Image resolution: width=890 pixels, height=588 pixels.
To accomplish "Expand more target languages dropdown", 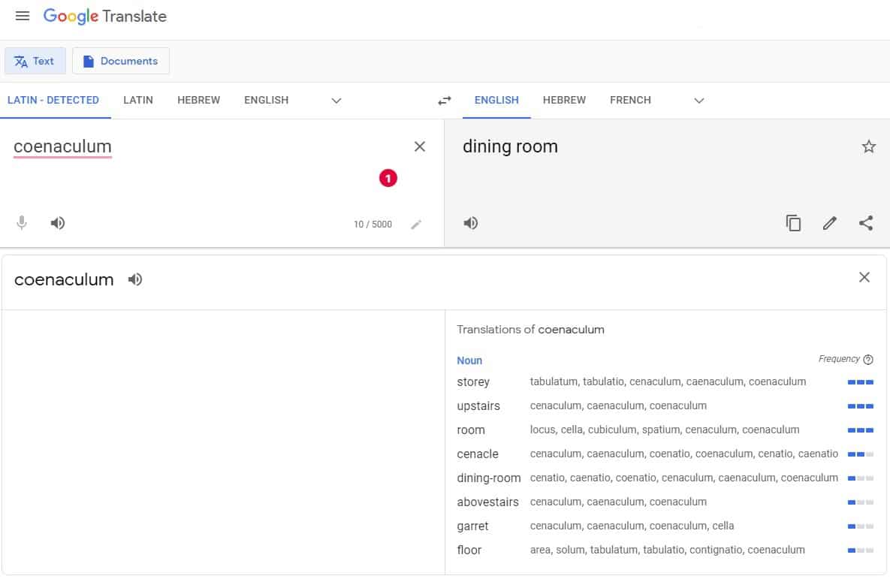I will click(x=699, y=100).
